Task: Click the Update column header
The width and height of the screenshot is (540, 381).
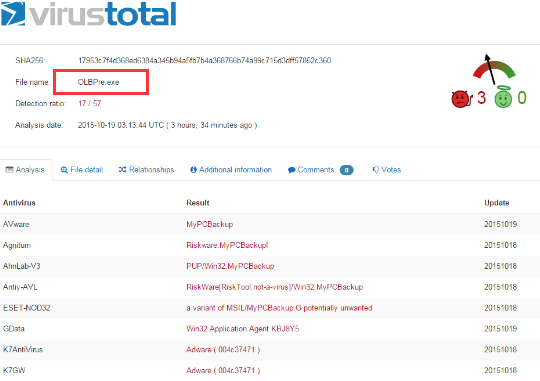Action: tap(497, 203)
